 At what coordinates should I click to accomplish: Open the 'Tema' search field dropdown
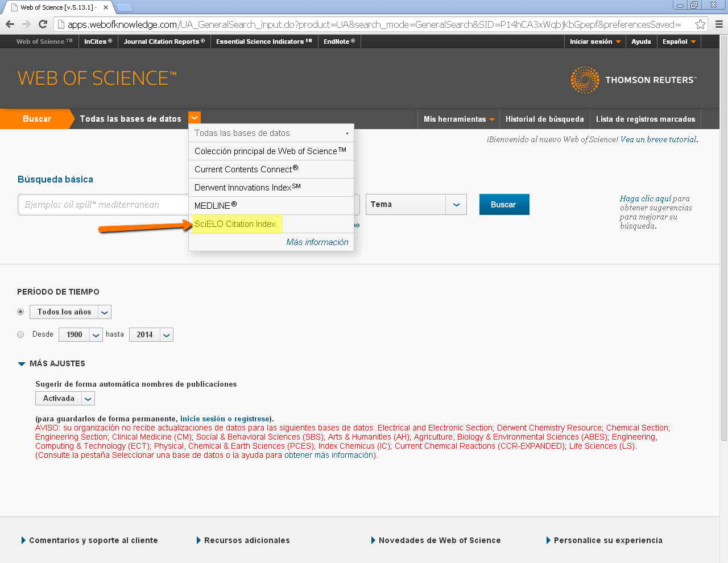coord(416,204)
